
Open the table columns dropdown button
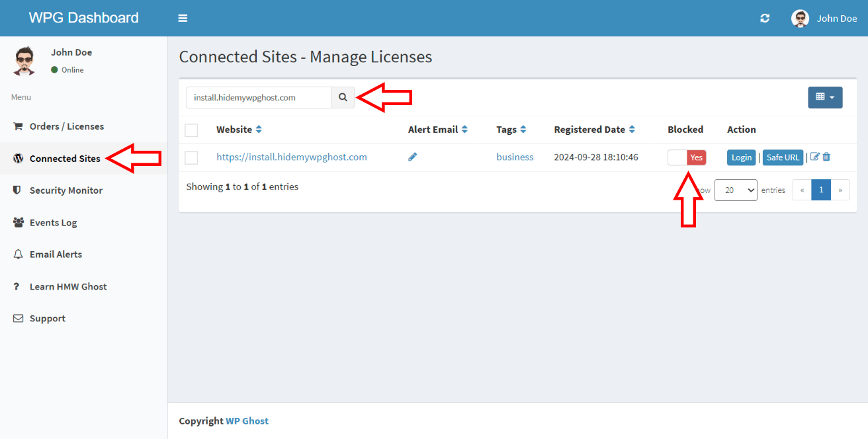tap(825, 97)
